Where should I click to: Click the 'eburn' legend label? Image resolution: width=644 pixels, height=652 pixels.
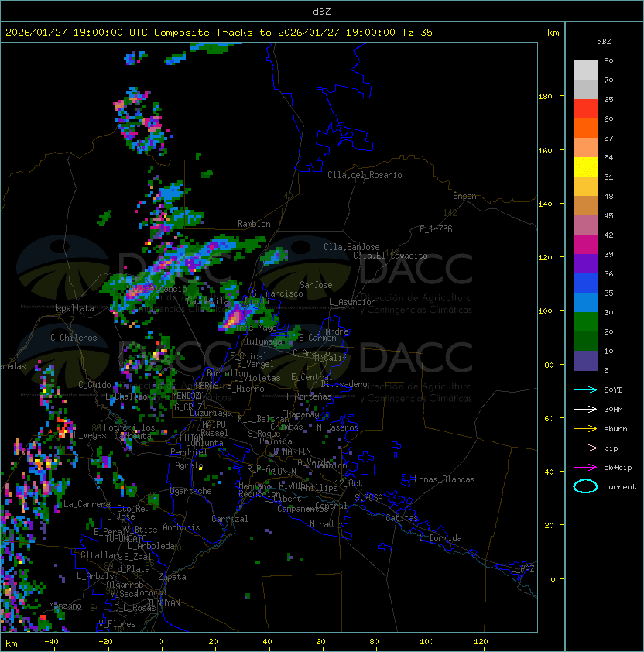[615, 428]
